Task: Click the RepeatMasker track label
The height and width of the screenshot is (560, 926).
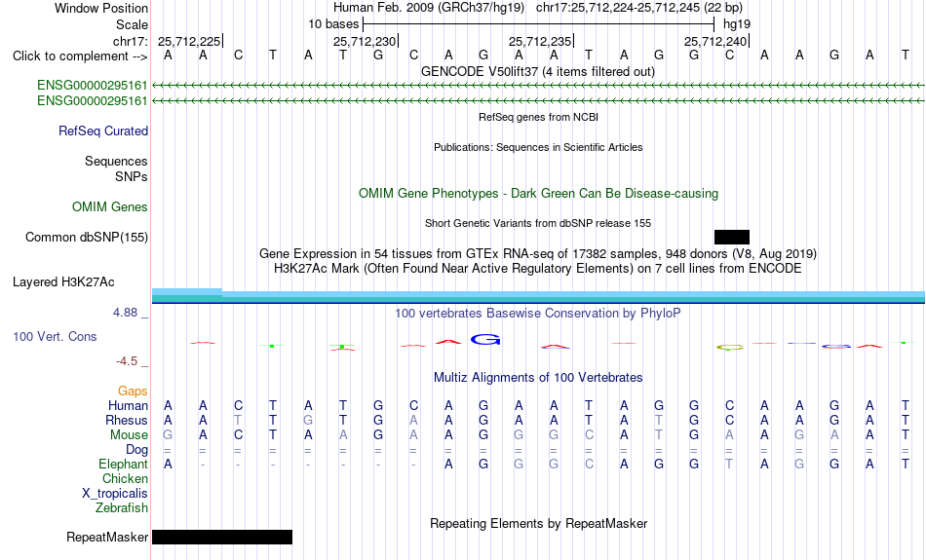Action: click(x=107, y=537)
